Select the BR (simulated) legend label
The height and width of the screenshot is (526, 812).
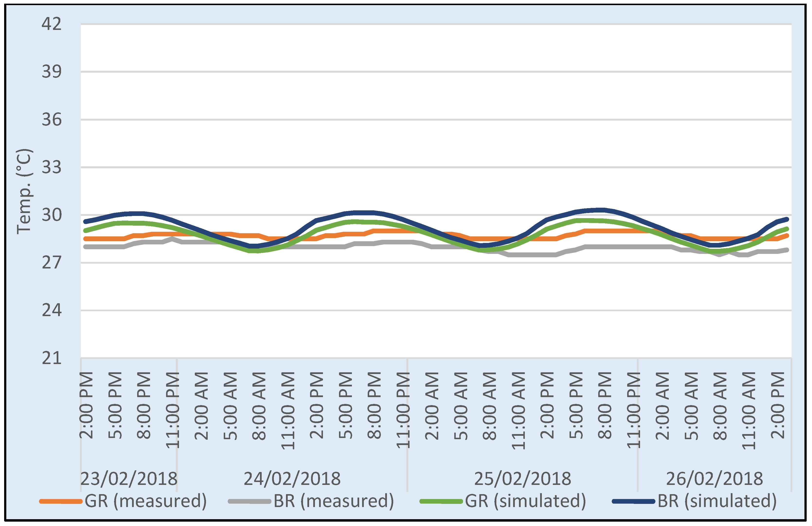pyautogui.click(x=717, y=501)
